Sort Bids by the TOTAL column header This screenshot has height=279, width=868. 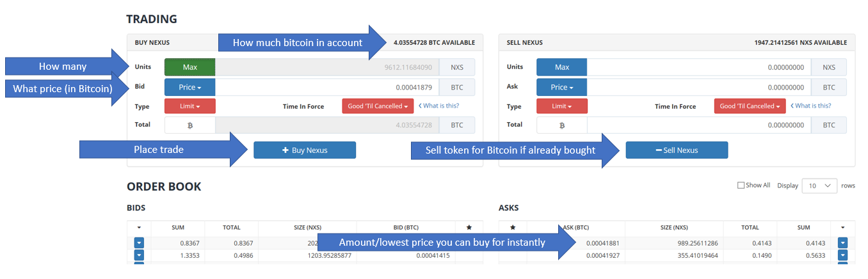(232, 227)
